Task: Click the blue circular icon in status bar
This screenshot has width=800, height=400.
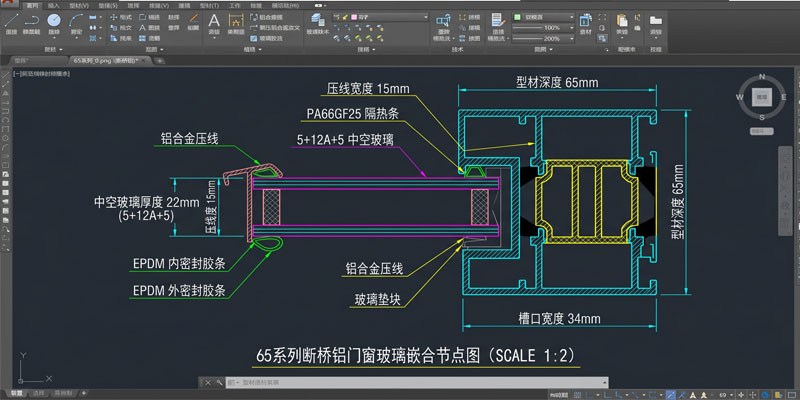Action: (x=765, y=394)
